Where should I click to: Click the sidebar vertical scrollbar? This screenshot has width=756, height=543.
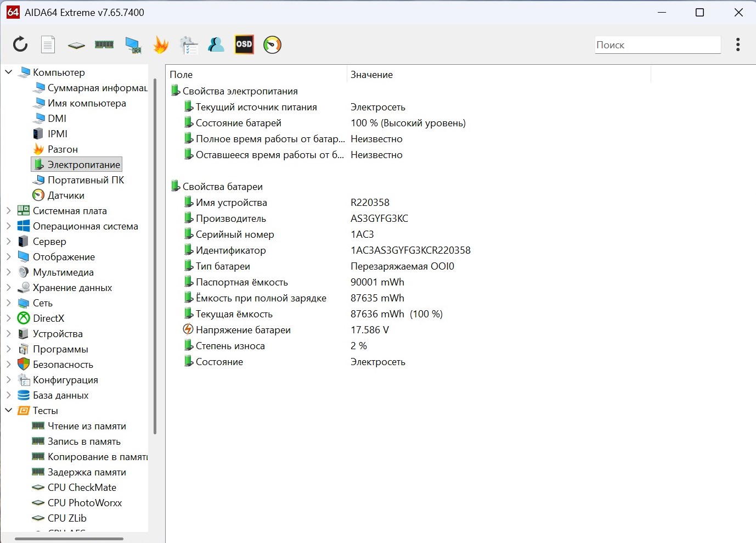pos(155,253)
